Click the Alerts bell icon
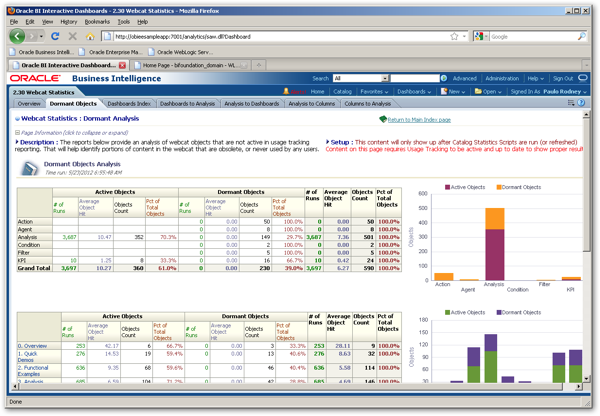The width and height of the screenshot is (600, 416). pos(286,91)
